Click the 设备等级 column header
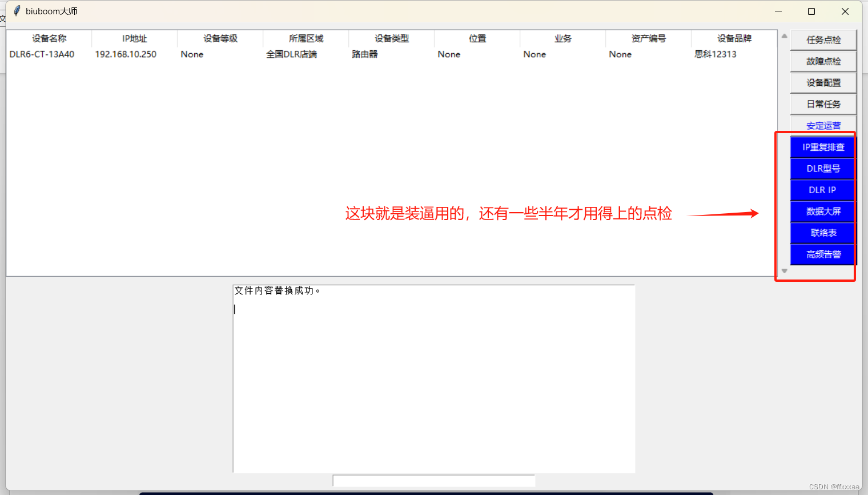The height and width of the screenshot is (495, 868). click(x=220, y=38)
